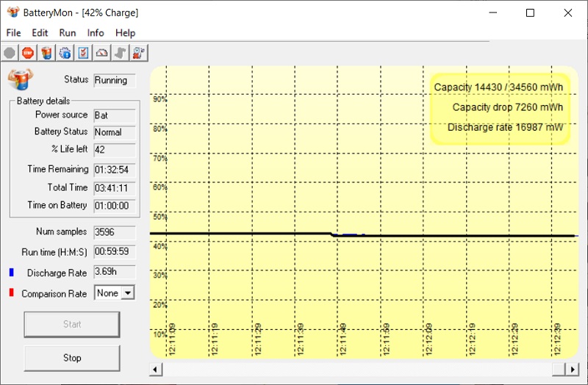588x385 pixels.
Task: Open the Edit menu
Action: 40,33
